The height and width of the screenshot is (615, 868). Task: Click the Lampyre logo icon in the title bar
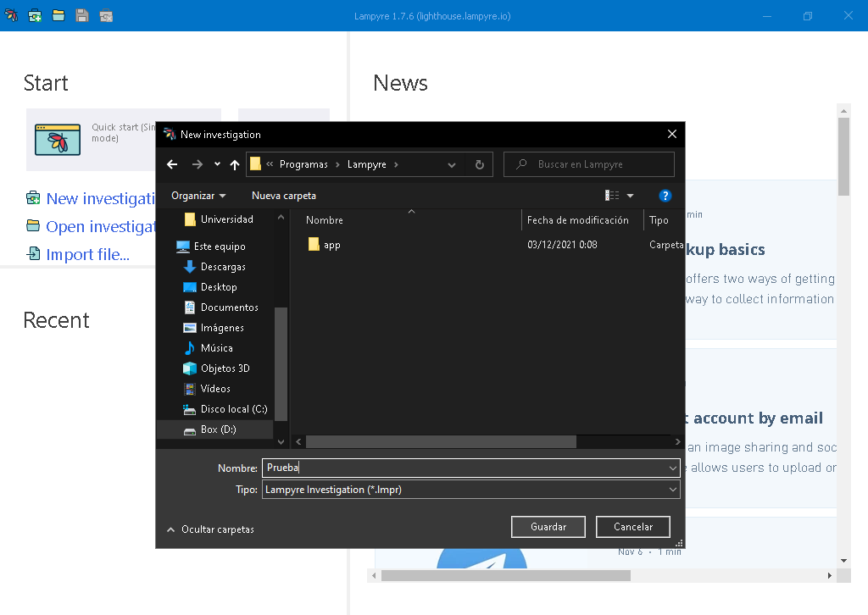pos(11,15)
